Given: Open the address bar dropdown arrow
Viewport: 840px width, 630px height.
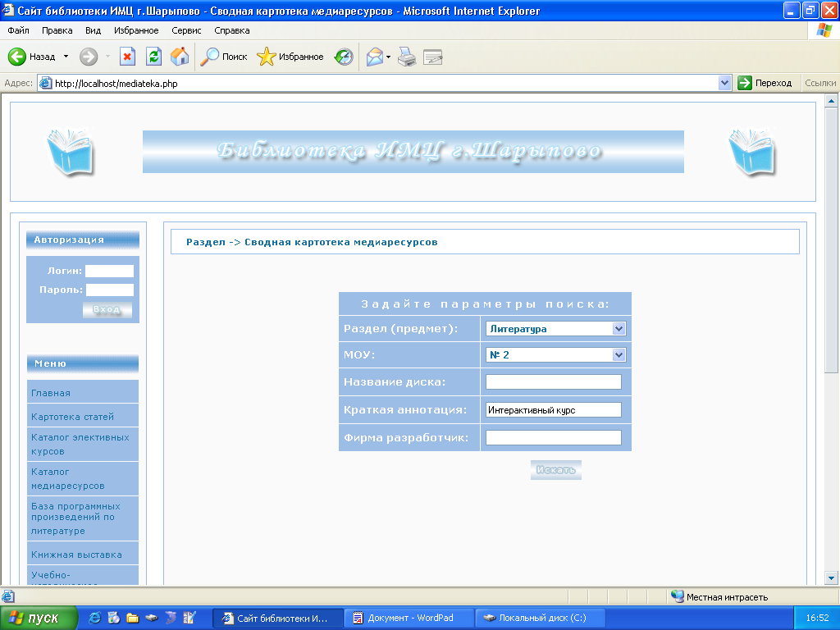Looking at the screenshot, I should point(724,83).
